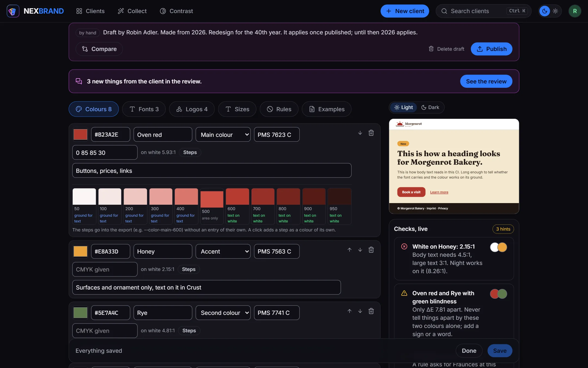The width and height of the screenshot is (588, 368).
Task: Select Light preview mode
Action: click(404, 107)
